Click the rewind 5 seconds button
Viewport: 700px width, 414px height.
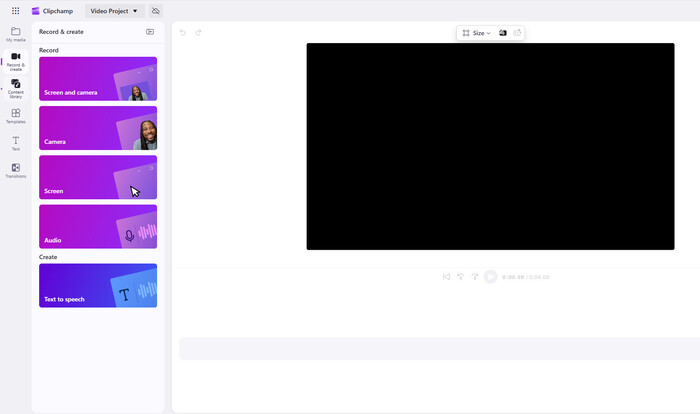point(460,277)
